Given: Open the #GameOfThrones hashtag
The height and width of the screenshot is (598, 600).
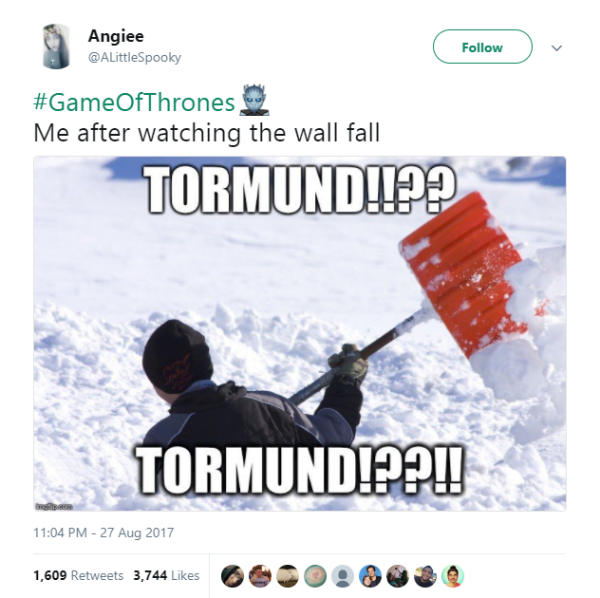Looking at the screenshot, I should [134, 103].
